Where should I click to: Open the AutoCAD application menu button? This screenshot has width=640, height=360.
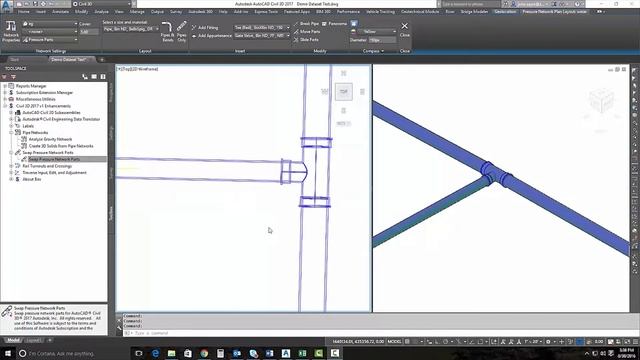(7, 6)
